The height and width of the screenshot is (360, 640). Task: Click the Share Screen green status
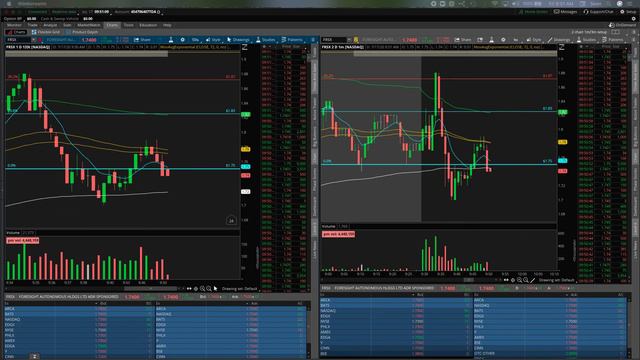click(533, 12)
